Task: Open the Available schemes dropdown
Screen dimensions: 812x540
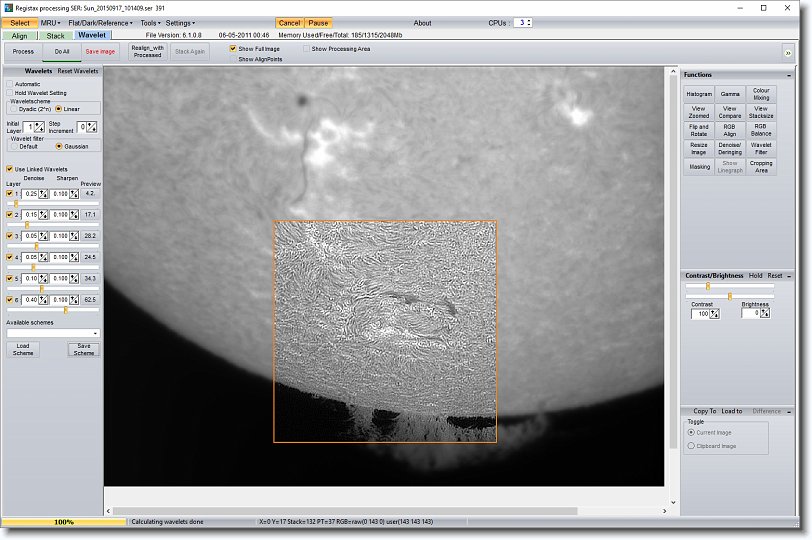Action: tap(95, 333)
